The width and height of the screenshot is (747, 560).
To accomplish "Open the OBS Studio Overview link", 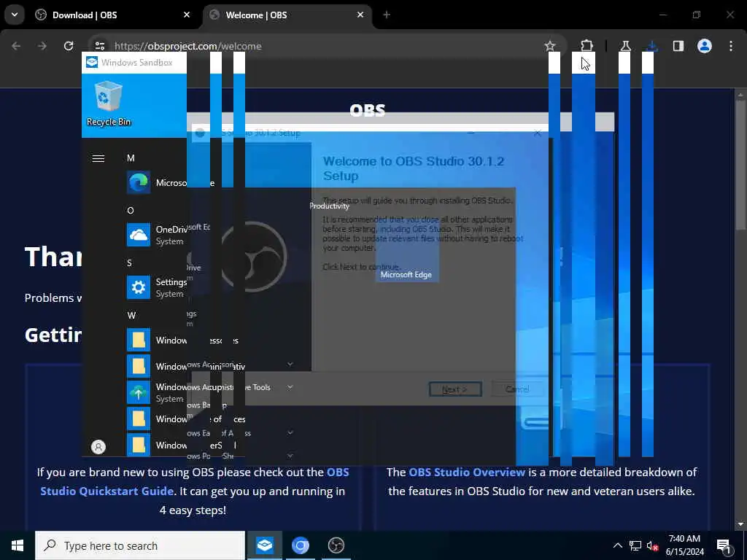I will [467, 472].
